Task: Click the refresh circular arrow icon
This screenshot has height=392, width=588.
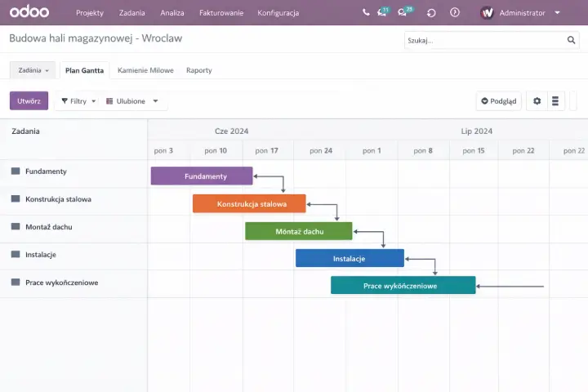Action: click(431, 13)
